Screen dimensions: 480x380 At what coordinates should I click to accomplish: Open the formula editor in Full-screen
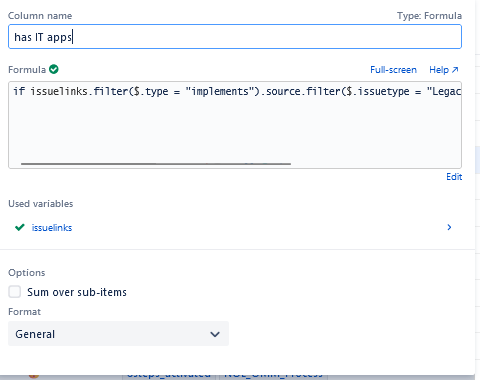tap(393, 70)
